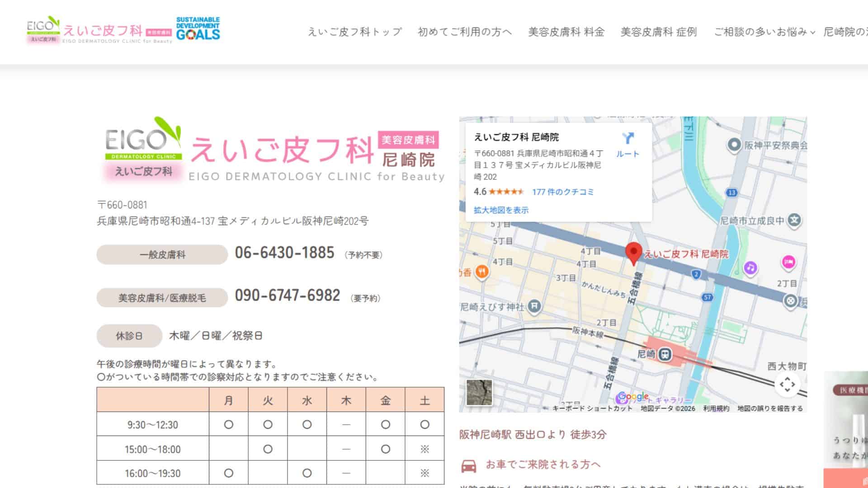This screenshot has height=488, width=868.
Task: Open the 177件のクチコミ reviews link
Action: click(563, 192)
